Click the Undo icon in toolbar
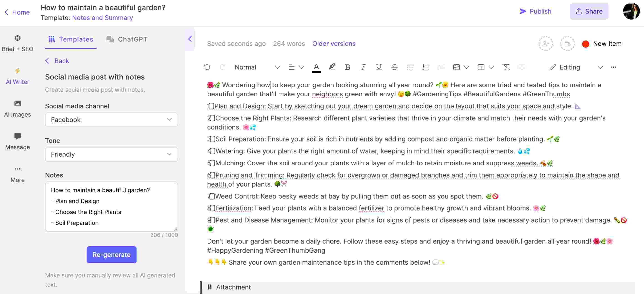 [207, 67]
